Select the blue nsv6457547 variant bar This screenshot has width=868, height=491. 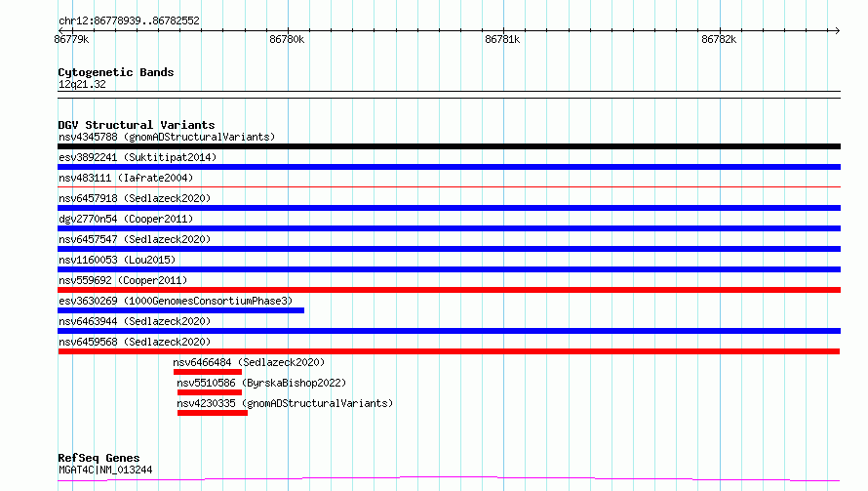click(x=449, y=249)
